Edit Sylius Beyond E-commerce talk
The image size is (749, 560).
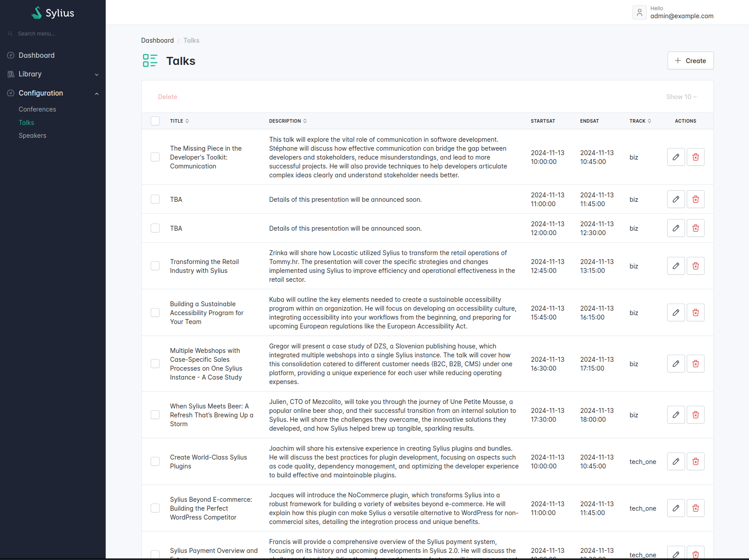click(676, 508)
